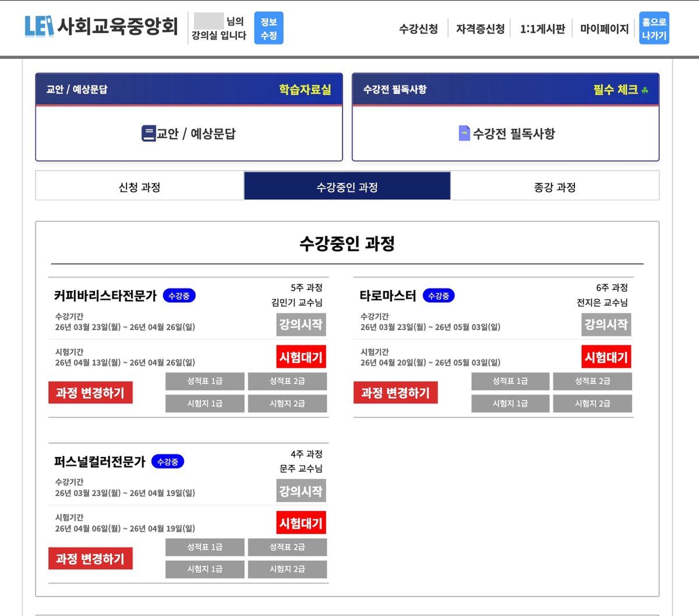Click the clover icon next to 필수 체크
This screenshot has height=616, width=699.
coord(644,90)
